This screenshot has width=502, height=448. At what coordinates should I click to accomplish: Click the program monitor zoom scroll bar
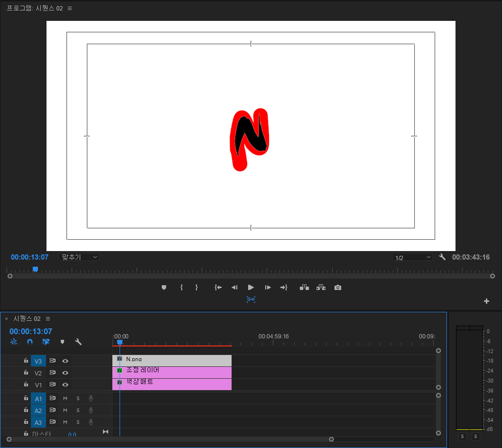pyautogui.click(x=251, y=276)
